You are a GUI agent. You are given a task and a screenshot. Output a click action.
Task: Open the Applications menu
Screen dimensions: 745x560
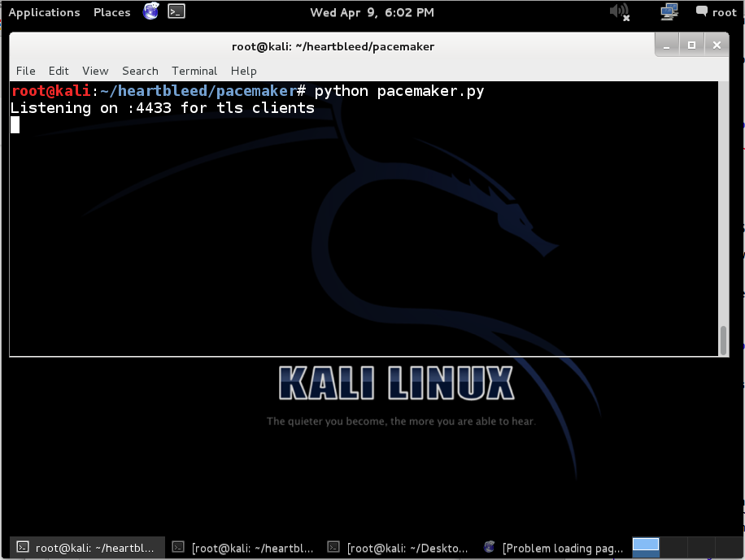[44, 12]
